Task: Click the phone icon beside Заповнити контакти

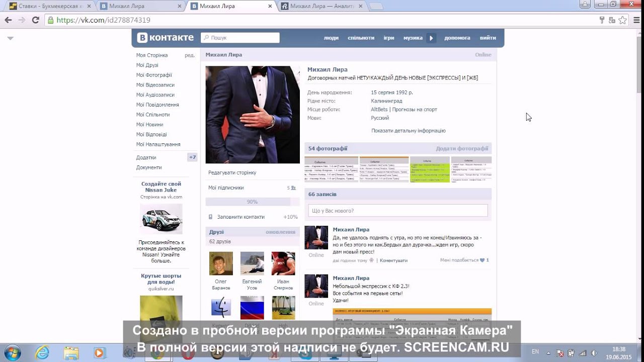Action: coord(210,217)
